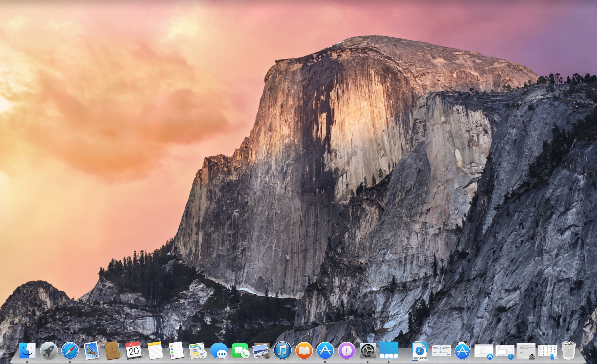Open the purple Feedback Assistant icon
This screenshot has height=364, width=597.
pyautogui.click(x=346, y=350)
